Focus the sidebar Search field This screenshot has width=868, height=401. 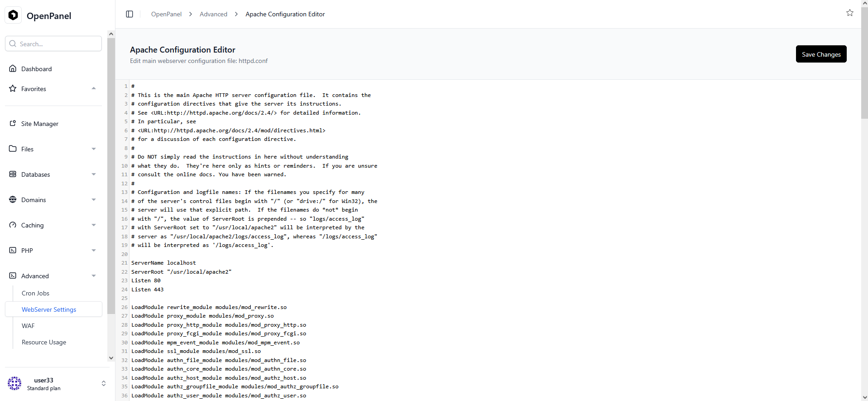[53, 43]
